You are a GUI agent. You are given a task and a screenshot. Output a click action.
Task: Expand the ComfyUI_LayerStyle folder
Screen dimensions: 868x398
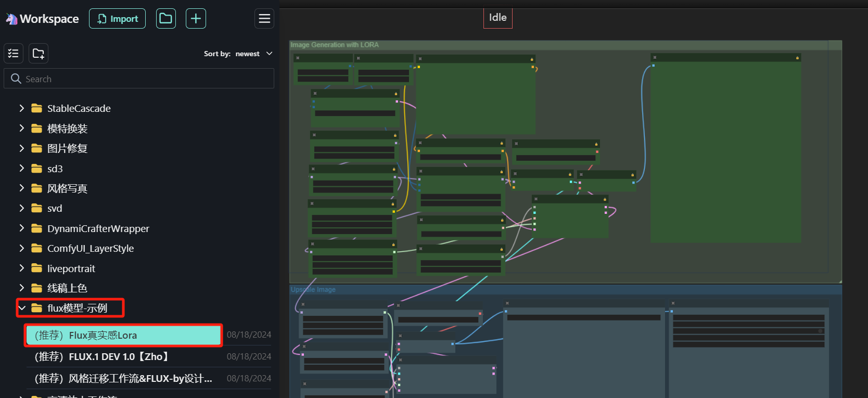[x=21, y=248]
